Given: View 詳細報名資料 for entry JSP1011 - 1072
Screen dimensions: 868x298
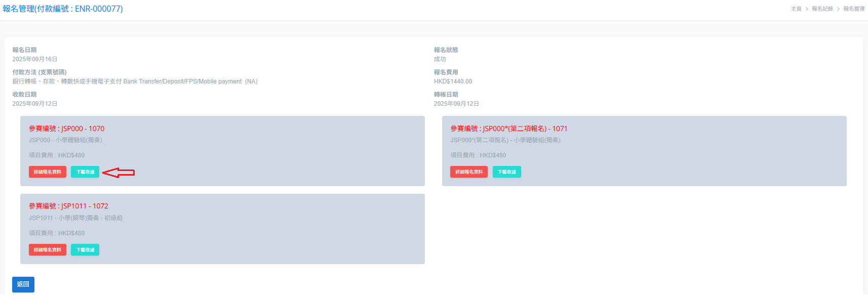Looking at the screenshot, I should pos(48,250).
